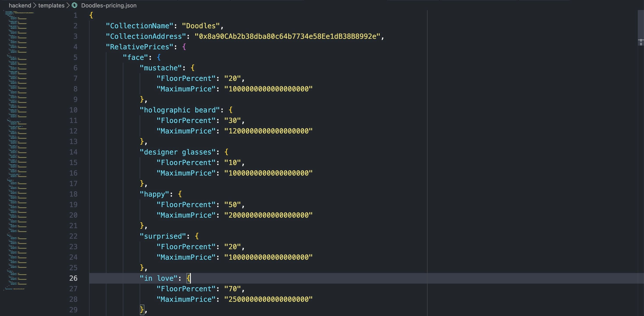Screen dimensions: 644x316
Task: Click the "designer glasses" trait key
Action: [x=178, y=152]
